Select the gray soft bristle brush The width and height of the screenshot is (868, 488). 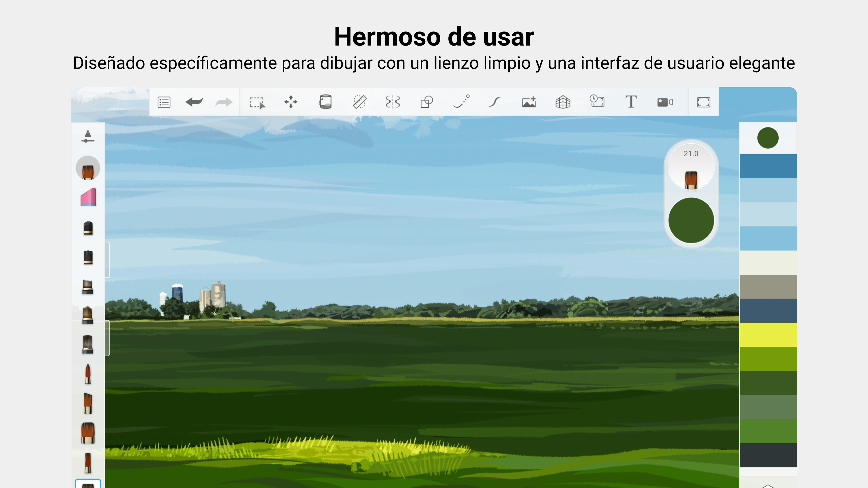pos(88,345)
